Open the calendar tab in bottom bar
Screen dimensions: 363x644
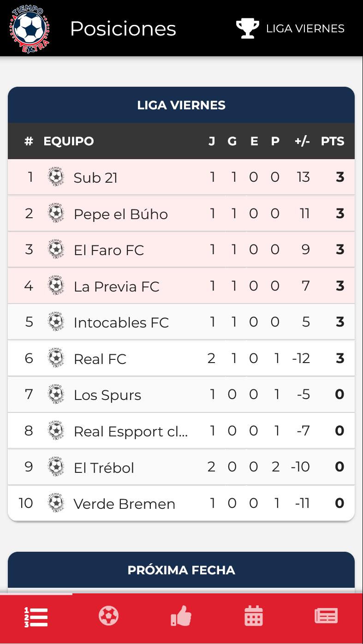coord(254,616)
